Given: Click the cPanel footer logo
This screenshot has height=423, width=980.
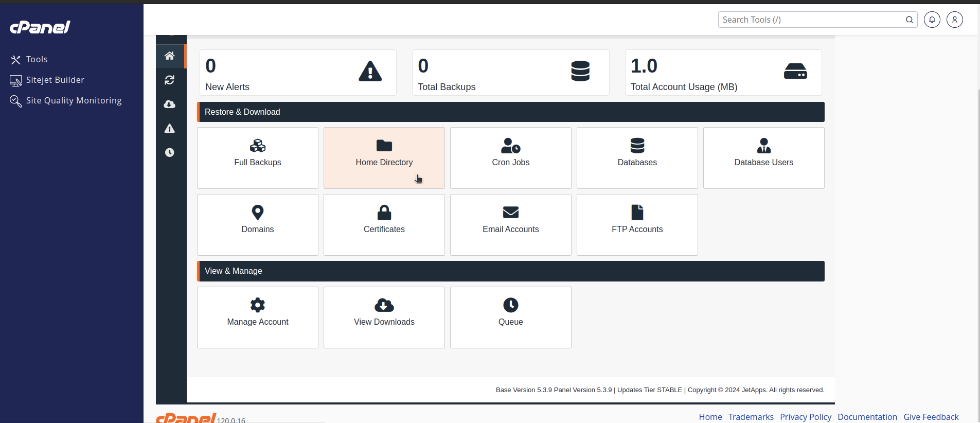Looking at the screenshot, I should click(186, 418).
